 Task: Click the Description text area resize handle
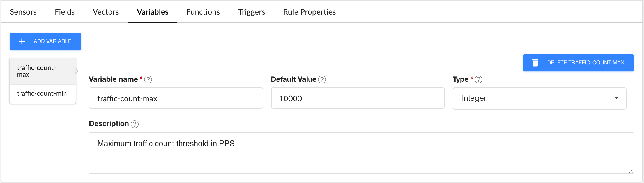(x=631, y=171)
